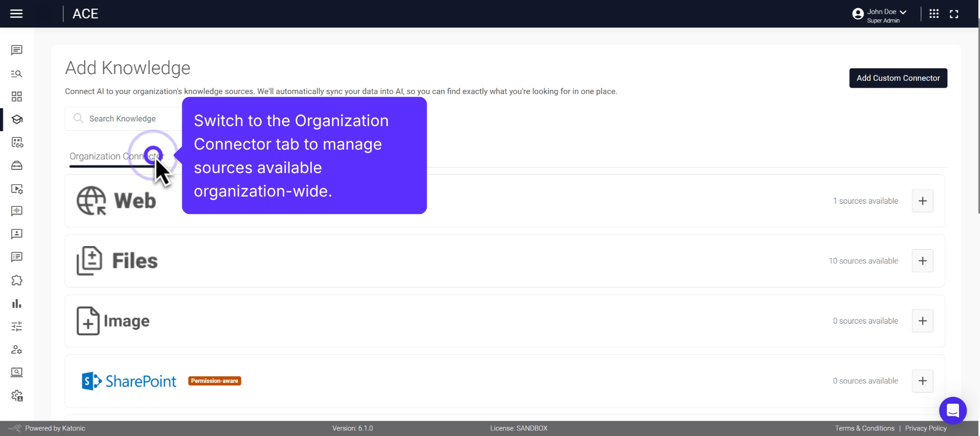Open the puzzle piece extensions icon
Viewport: 980px width, 436px height.
tap(17, 280)
